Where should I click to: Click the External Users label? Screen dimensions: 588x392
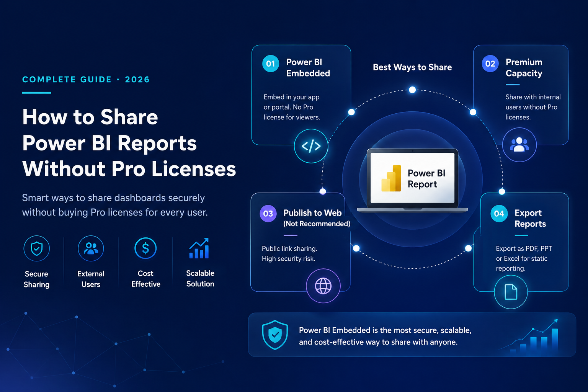pyautogui.click(x=91, y=279)
